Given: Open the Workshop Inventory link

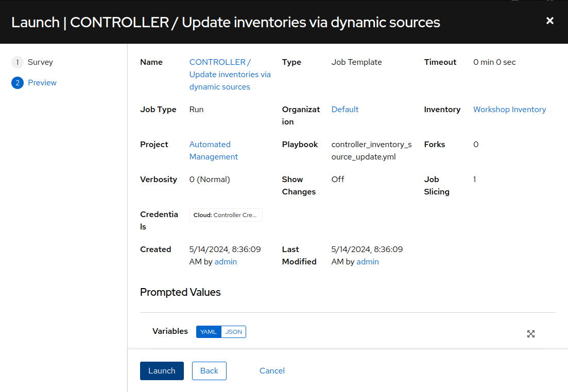Looking at the screenshot, I should [509, 109].
